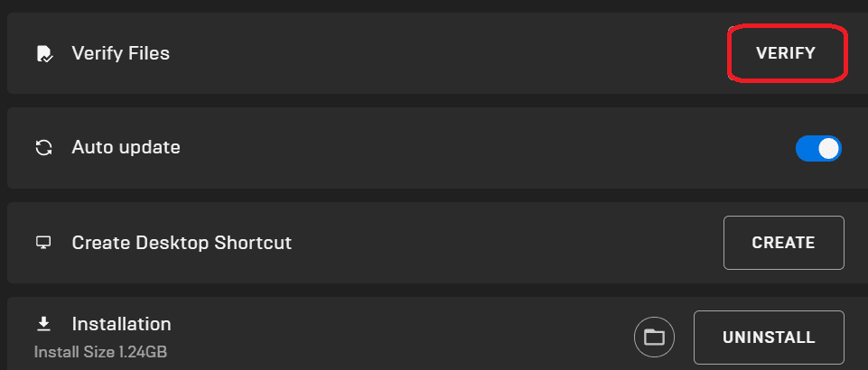
Task: Disable the Auto update toggle switch
Action: tap(818, 149)
